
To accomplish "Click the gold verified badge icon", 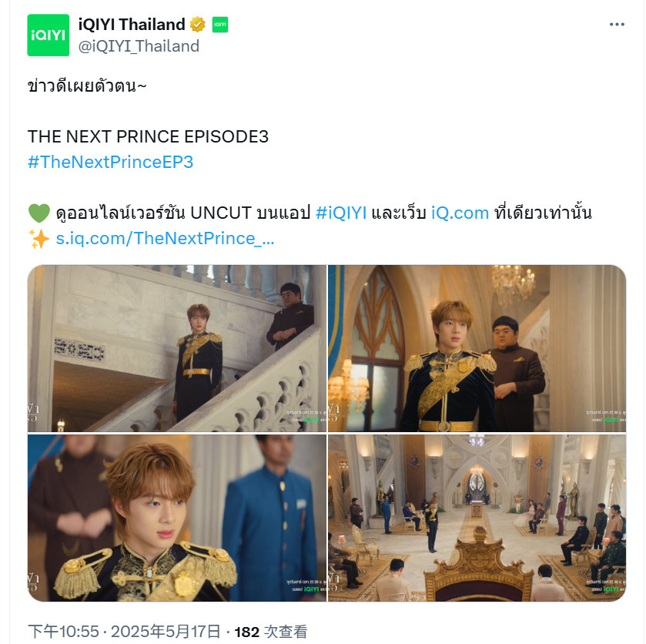I will [x=198, y=25].
